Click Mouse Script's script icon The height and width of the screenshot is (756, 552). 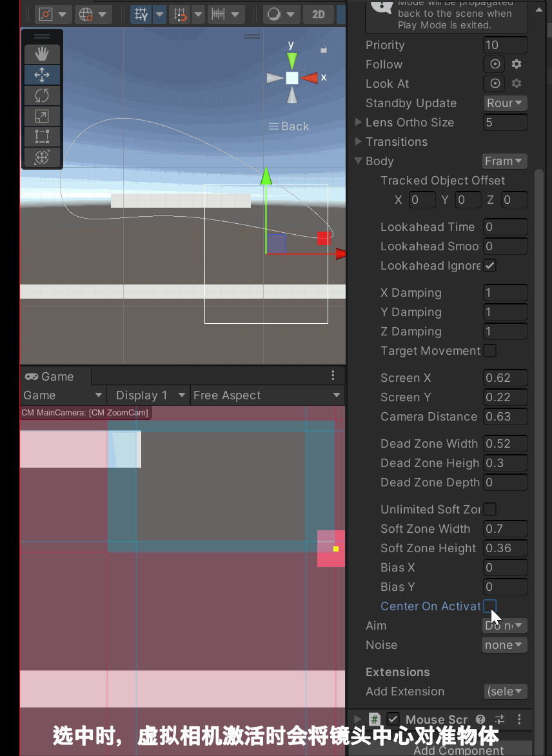tap(375, 719)
